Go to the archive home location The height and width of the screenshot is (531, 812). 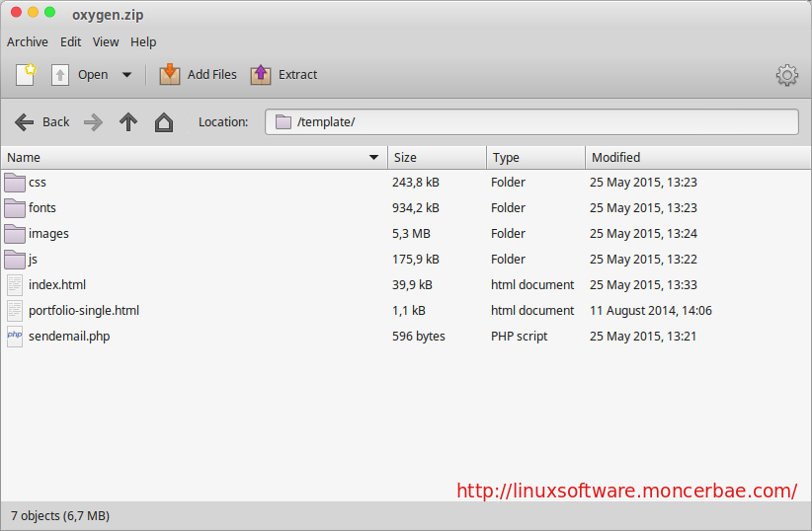pyautogui.click(x=164, y=122)
